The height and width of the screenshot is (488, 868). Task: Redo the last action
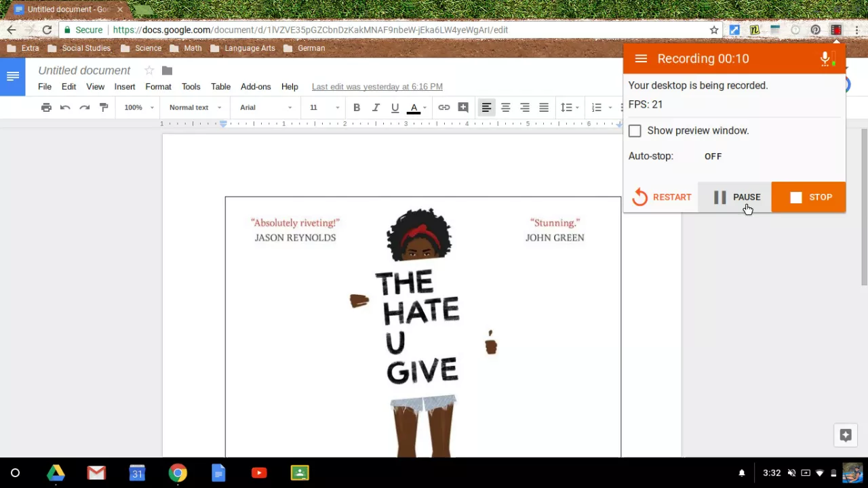[85, 107]
